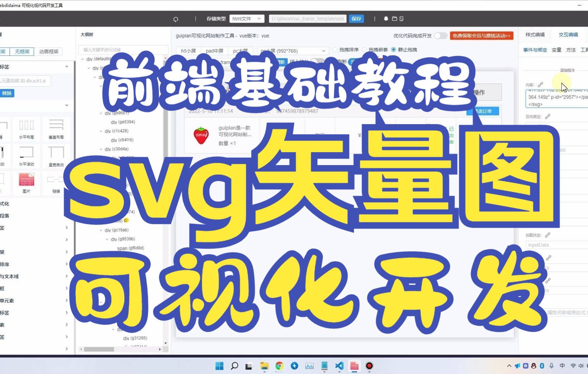
Task: Open the screen size (992*768) dropdown
Action: point(293,51)
